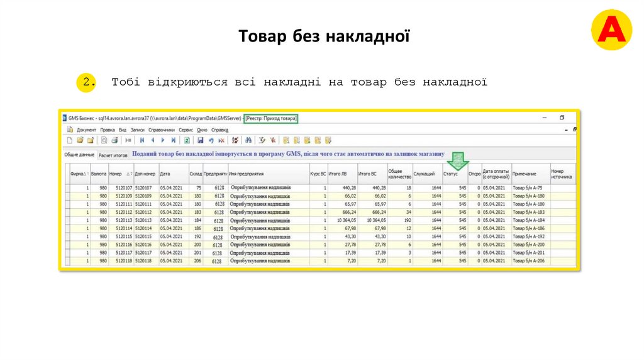Click the binoculars Find icon

point(248,140)
